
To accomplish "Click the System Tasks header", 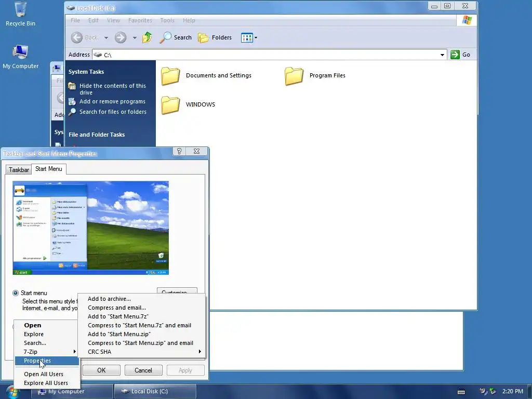I will [86, 72].
